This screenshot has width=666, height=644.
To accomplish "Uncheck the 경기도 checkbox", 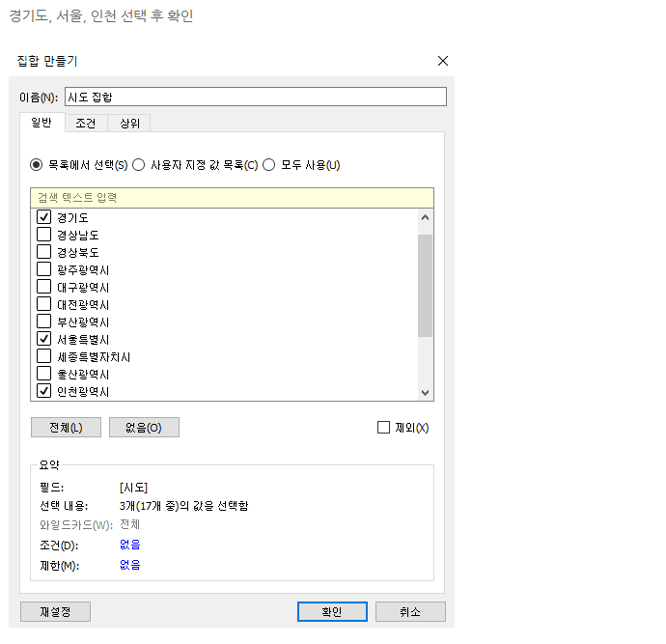I will pos(44,217).
